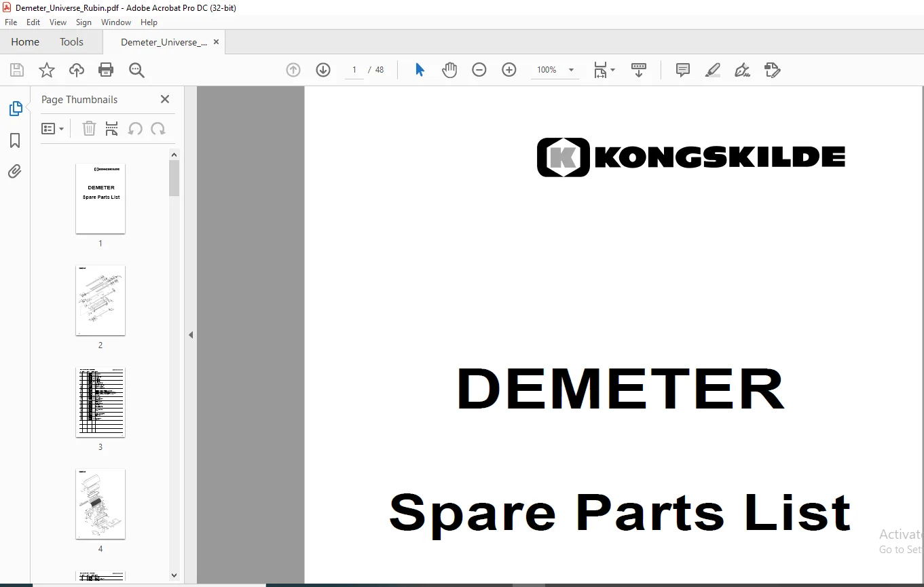Open the File menu
This screenshot has width=924, height=587.
click(11, 22)
